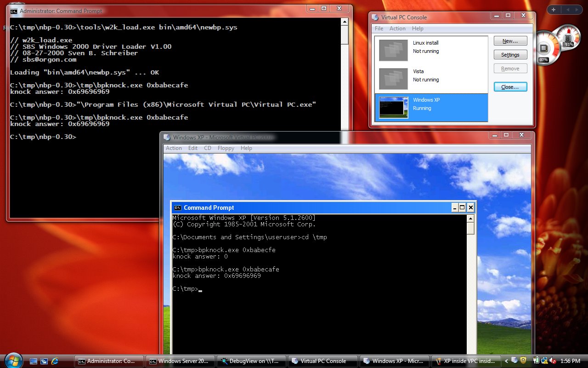This screenshot has width=588, height=368.
Task: Open Edit menu in Windows XP window
Action: pos(193,148)
